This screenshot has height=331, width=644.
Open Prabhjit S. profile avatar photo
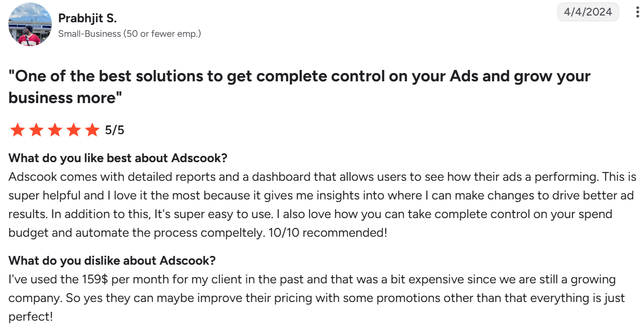(x=30, y=24)
